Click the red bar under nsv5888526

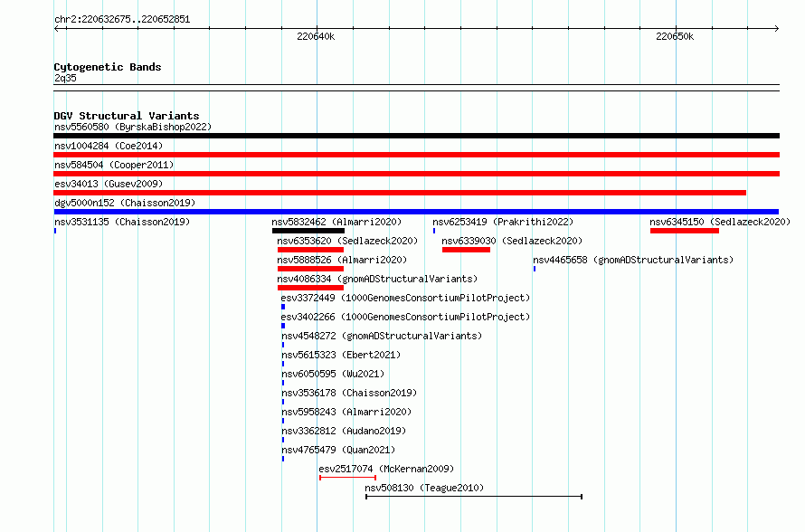[x=310, y=269]
